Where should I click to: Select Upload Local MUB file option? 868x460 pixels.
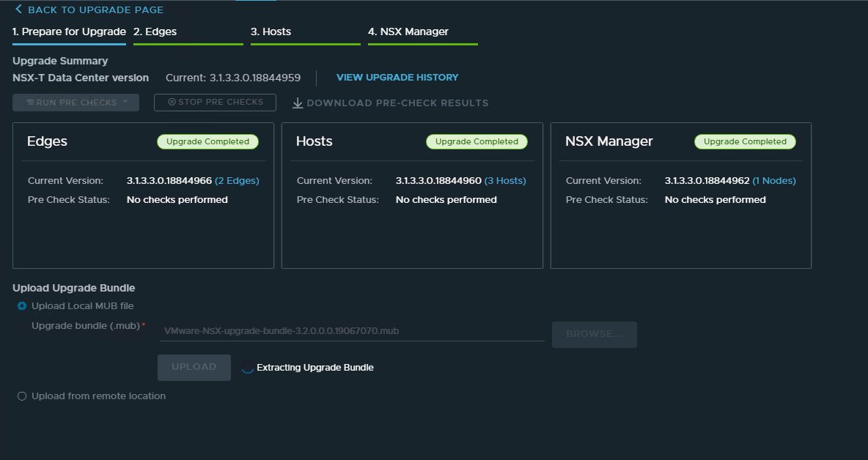tap(22, 305)
